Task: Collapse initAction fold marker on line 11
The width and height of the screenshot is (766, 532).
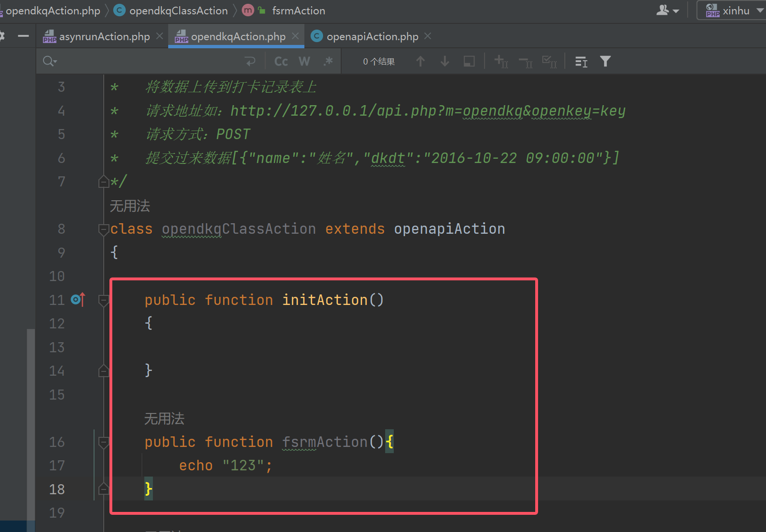Action: [x=104, y=300]
